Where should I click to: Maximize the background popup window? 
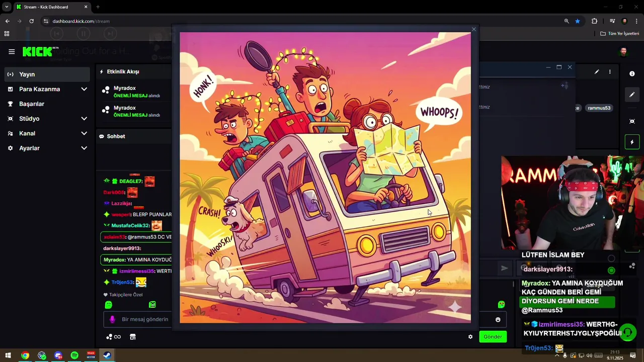pyautogui.click(x=559, y=67)
